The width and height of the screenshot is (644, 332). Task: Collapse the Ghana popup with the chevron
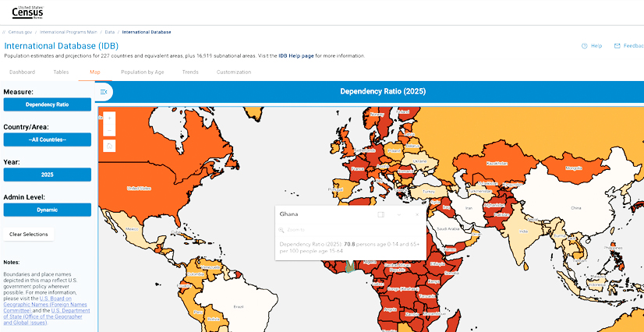tap(399, 214)
